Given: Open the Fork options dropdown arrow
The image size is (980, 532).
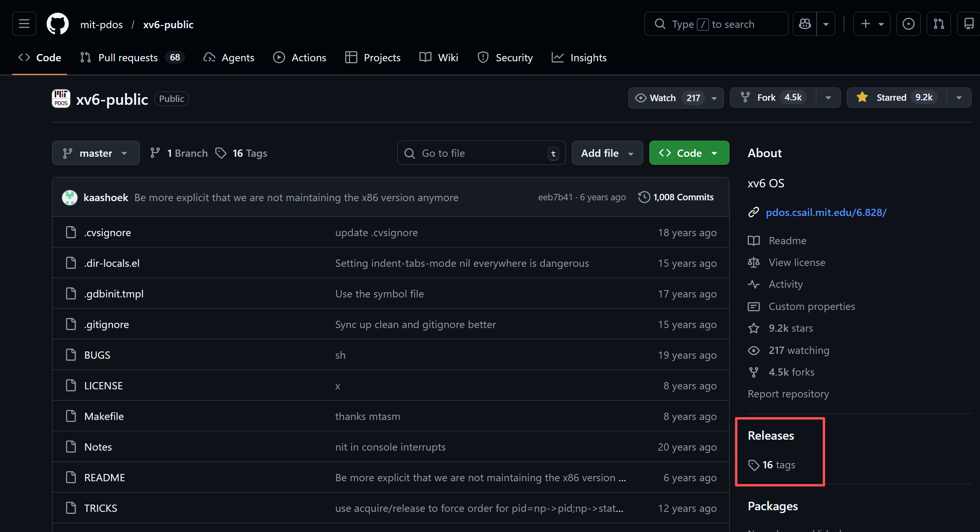Looking at the screenshot, I should pos(828,98).
